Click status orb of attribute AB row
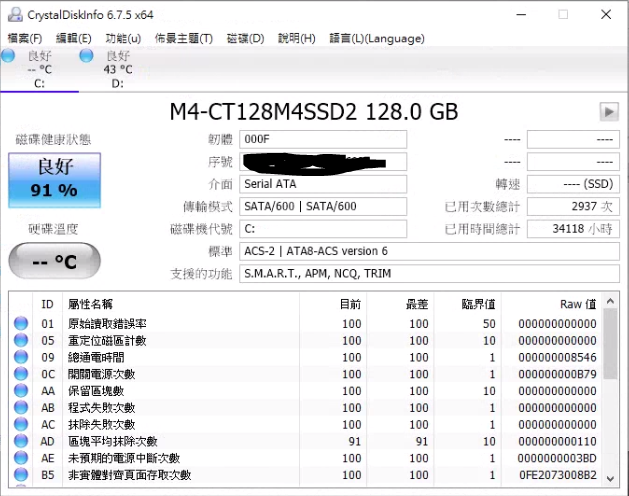Screen dimensions: 629x496 21,408
